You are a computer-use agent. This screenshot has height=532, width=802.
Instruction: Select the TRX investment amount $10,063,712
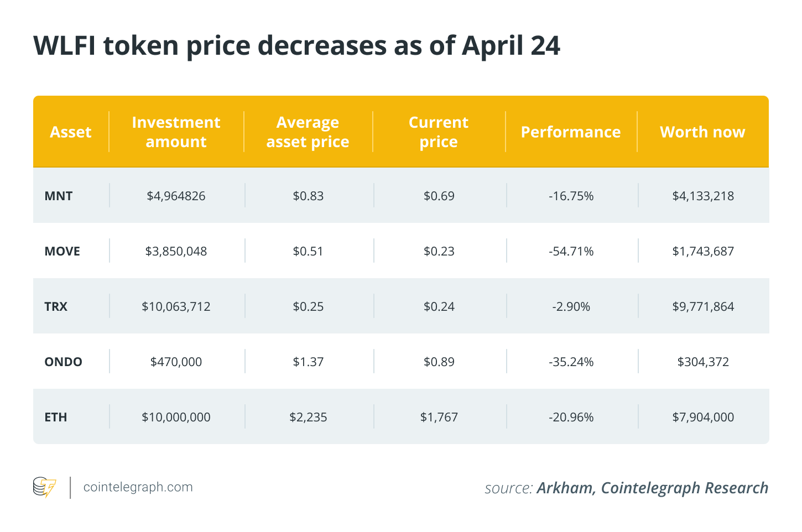(x=176, y=306)
